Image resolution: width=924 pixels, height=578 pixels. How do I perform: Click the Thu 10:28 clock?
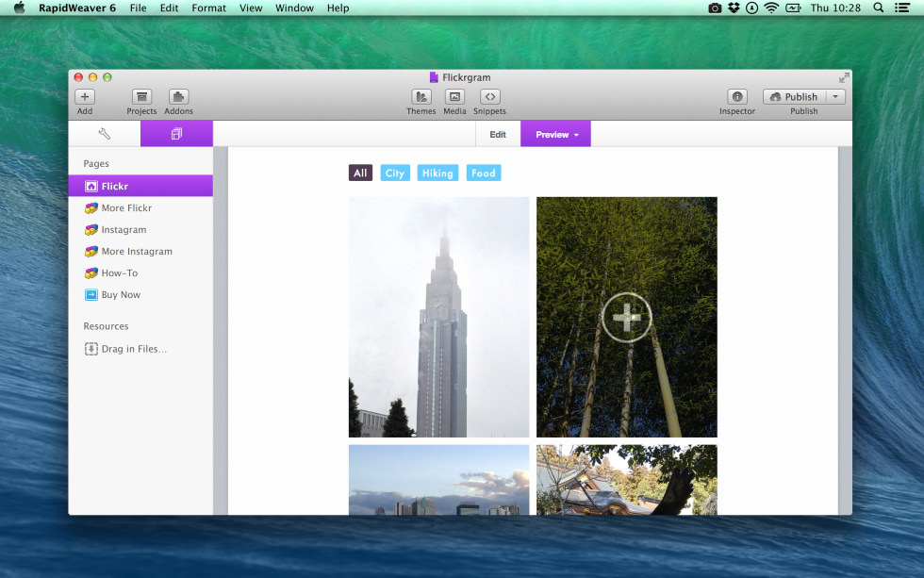pyautogui.click(x=835, y=8)
